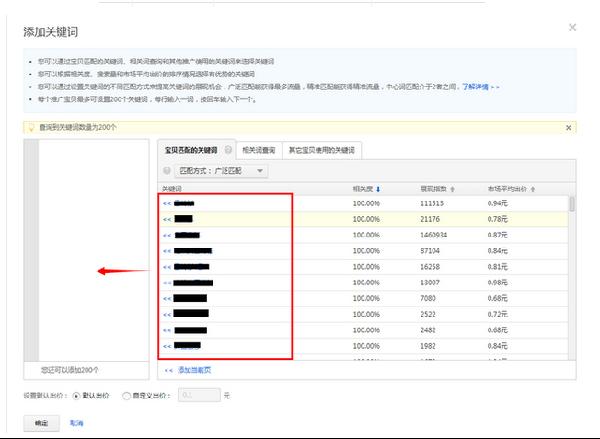This screenshot has width=600, height=439.
Task: Sort by 相关度 arrow icon
Action: (378, 188)
